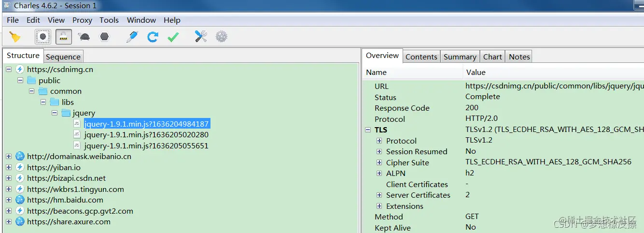
Task: Click the globe icon for domainask.weibanio.cn
Action: (20, 156)
